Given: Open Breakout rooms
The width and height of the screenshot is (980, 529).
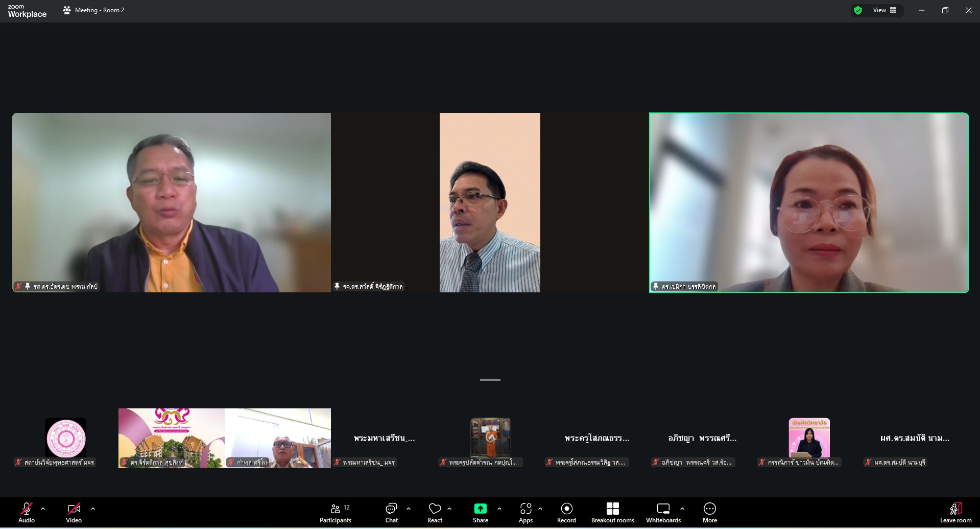Looking at the screenshot, I should click(x=612, y=513).
